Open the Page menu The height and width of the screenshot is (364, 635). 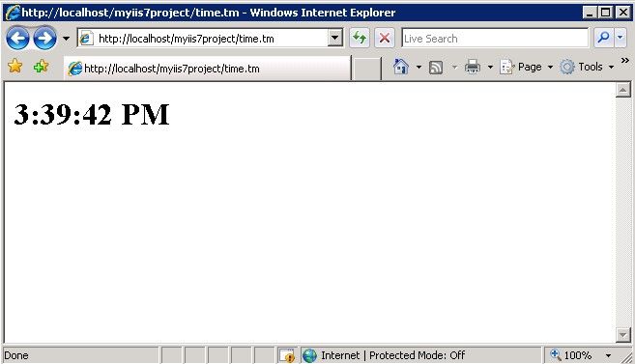click(526, 67)
